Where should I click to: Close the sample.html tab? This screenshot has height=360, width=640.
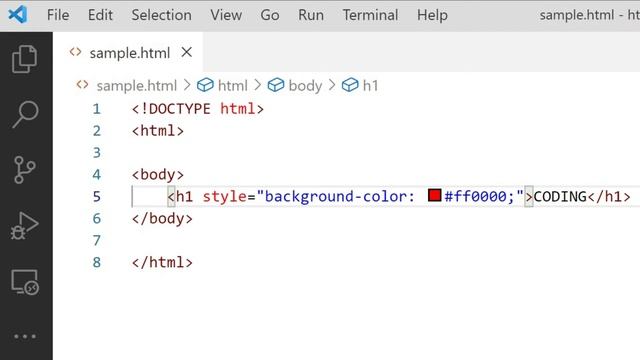[187, 52]
